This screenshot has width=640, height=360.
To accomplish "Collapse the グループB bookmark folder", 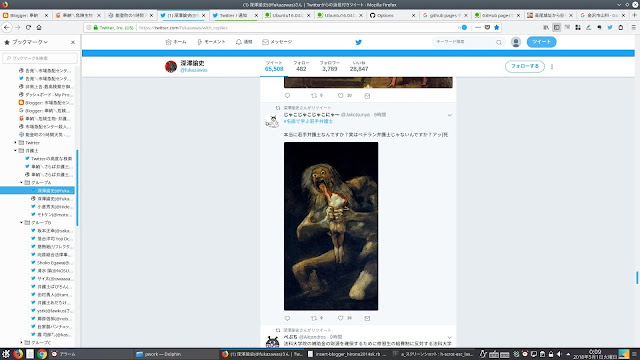I will point(21,222).
